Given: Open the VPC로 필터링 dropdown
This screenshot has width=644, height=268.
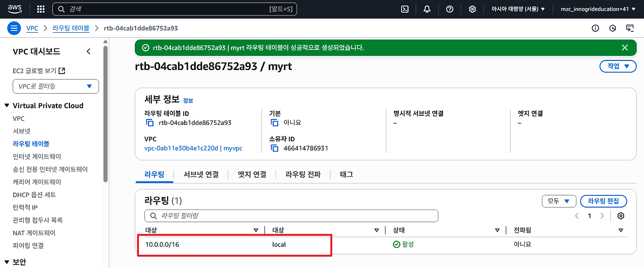Looking at the screenshot, I should [56, 86].
